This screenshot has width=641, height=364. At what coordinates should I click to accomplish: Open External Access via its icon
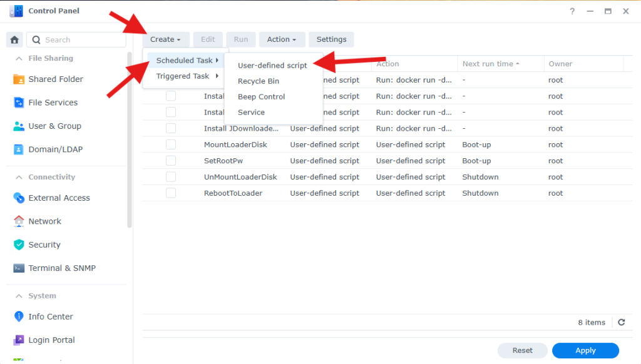pos(19,198)
